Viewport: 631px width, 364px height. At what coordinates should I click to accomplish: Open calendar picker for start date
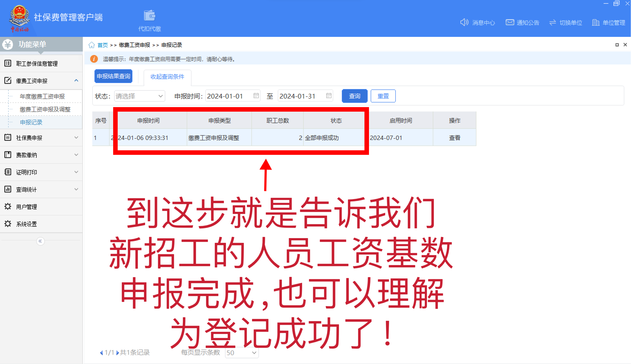coord(256,96)
